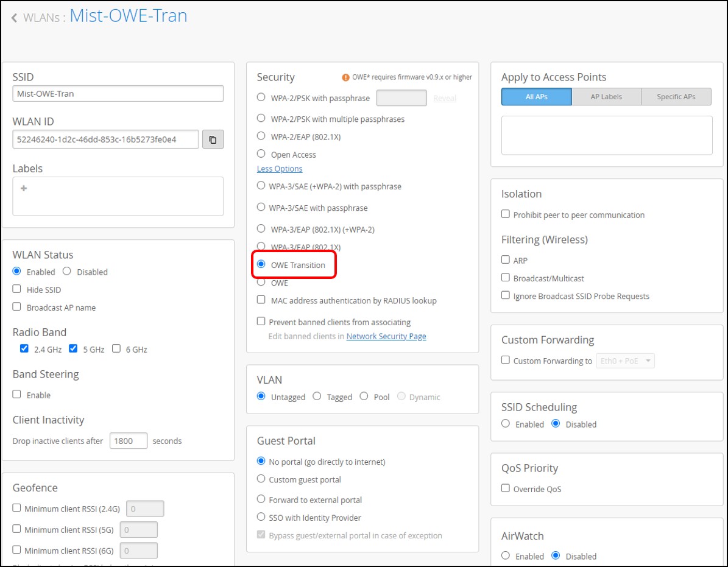Open the Network Security Page link
This screenshot has width=728, height=567.
(x=386, y=336)
